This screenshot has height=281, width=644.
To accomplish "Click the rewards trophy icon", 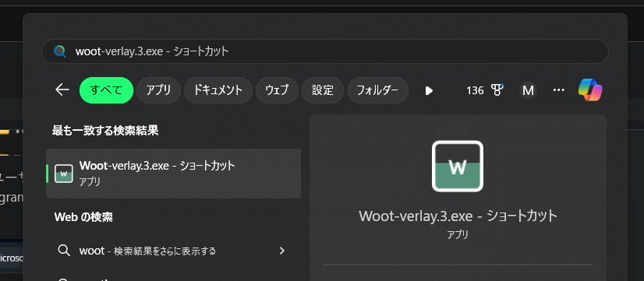I will (497, 90).
